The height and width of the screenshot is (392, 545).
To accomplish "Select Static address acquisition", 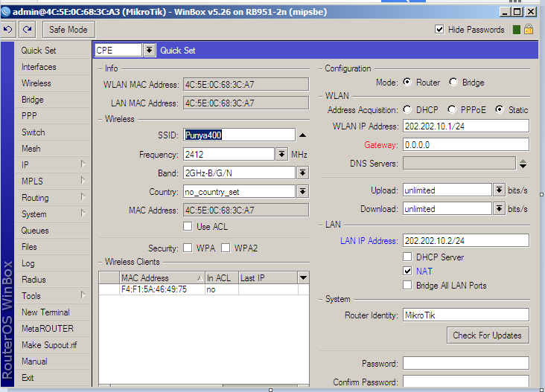I will coord(500,109).
